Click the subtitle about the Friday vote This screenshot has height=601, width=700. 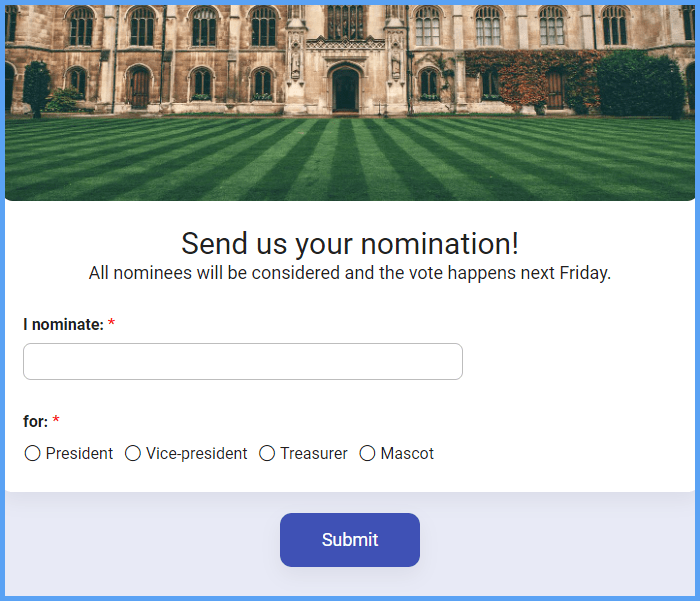pyautogui.click(x=350, y=273)
